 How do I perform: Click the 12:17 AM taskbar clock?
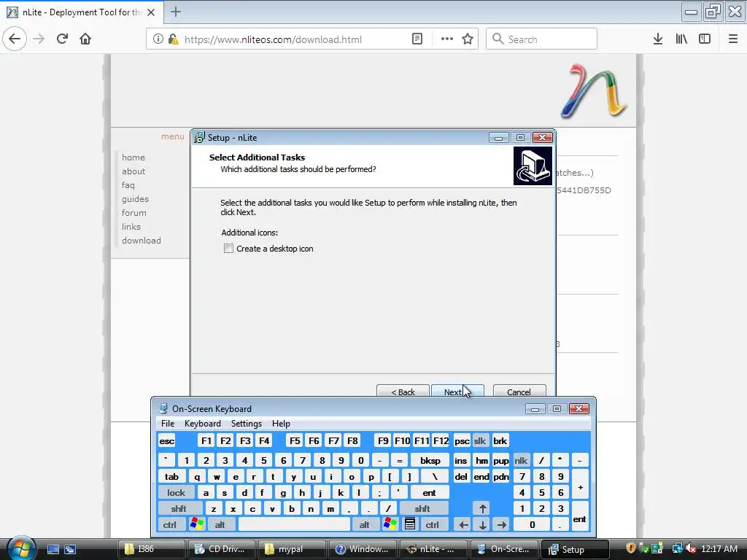719,548
